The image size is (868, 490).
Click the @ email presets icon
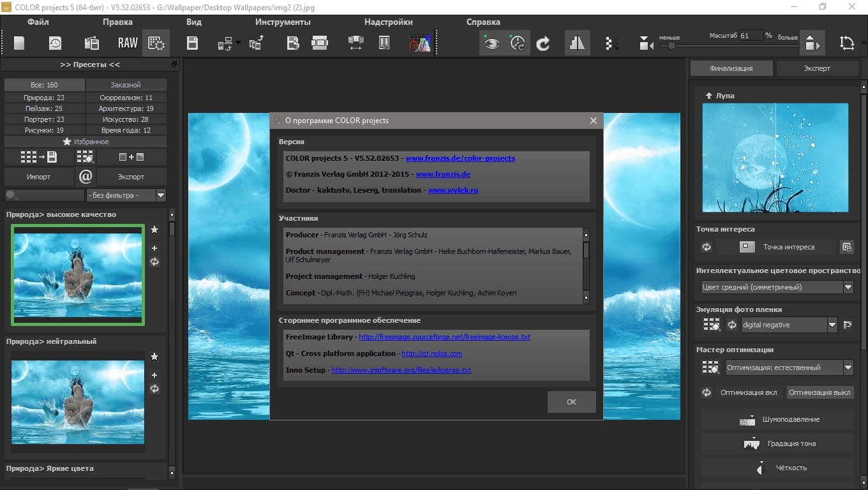[x=86, y=176]
